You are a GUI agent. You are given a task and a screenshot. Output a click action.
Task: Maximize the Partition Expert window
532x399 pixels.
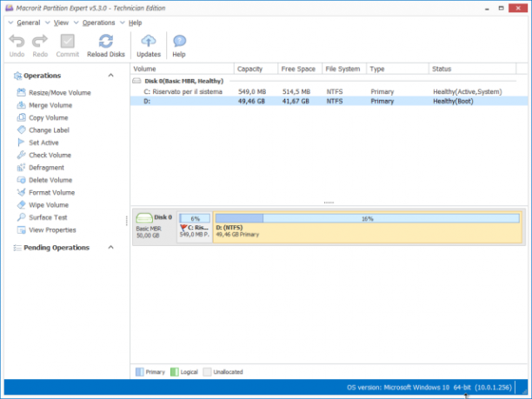(x=501, y=8)
